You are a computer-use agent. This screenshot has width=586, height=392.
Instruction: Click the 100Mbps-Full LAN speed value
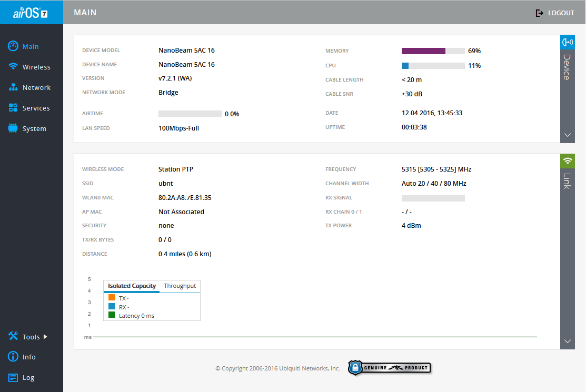178,128
